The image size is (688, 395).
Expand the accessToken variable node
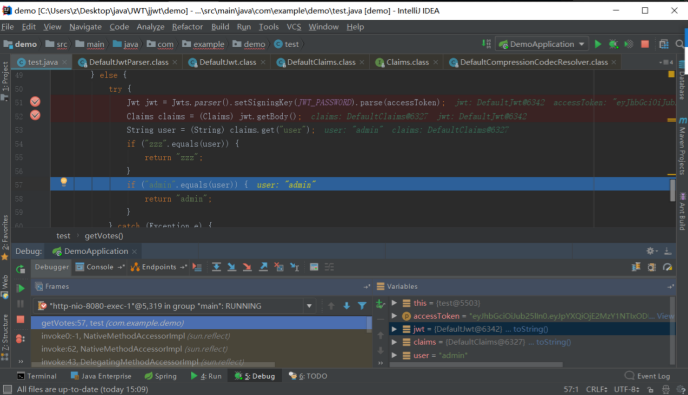[x=394, y=316]
